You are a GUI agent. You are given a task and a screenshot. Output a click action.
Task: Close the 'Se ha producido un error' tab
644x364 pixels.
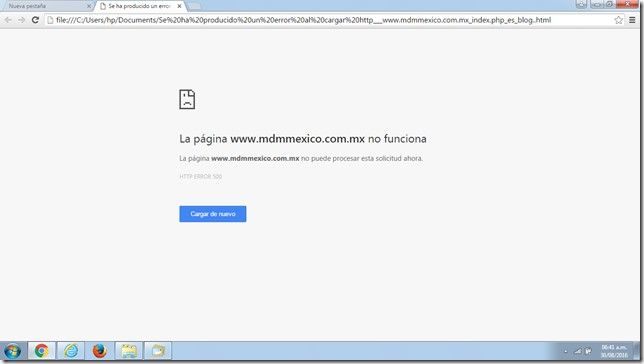click(179, 6)
